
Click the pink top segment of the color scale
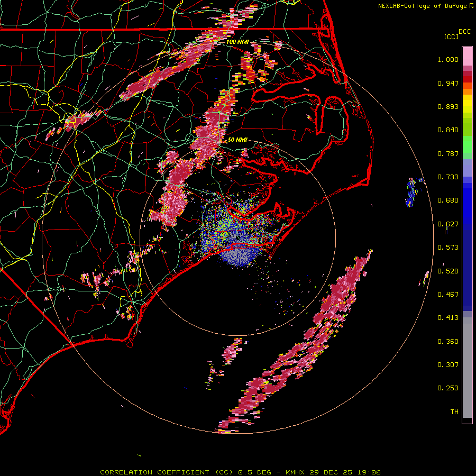pos(467,56)
